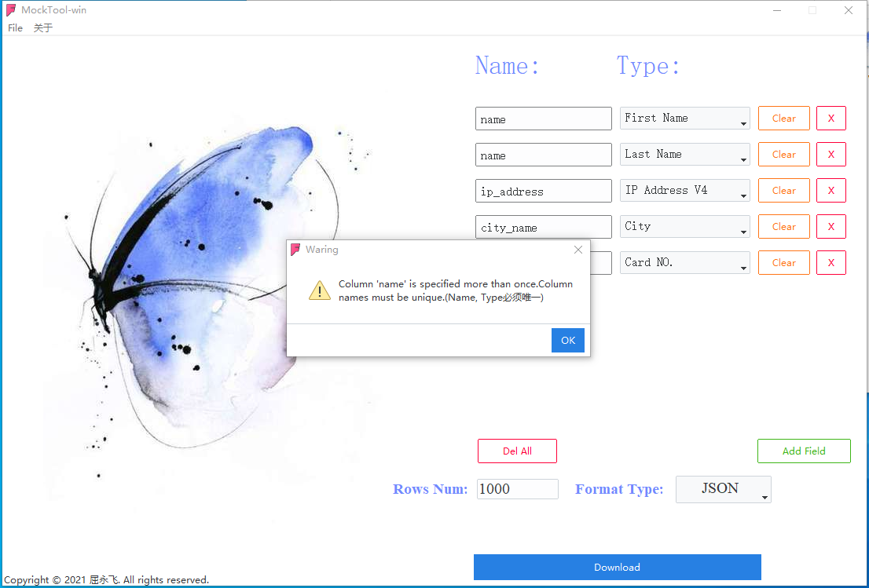Click the blue Download button
869x588 pixels.
pyautogui.click(x=617, y=567)
